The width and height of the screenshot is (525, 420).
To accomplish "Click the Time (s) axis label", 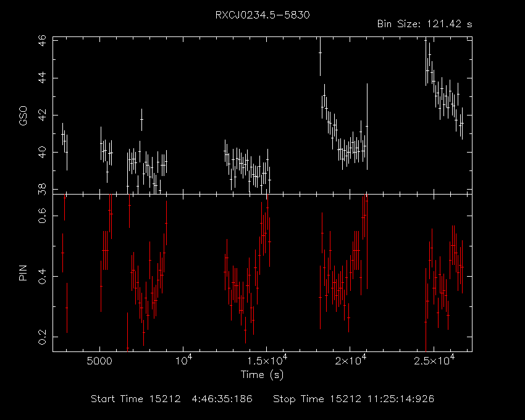I will tap(262, 374).
